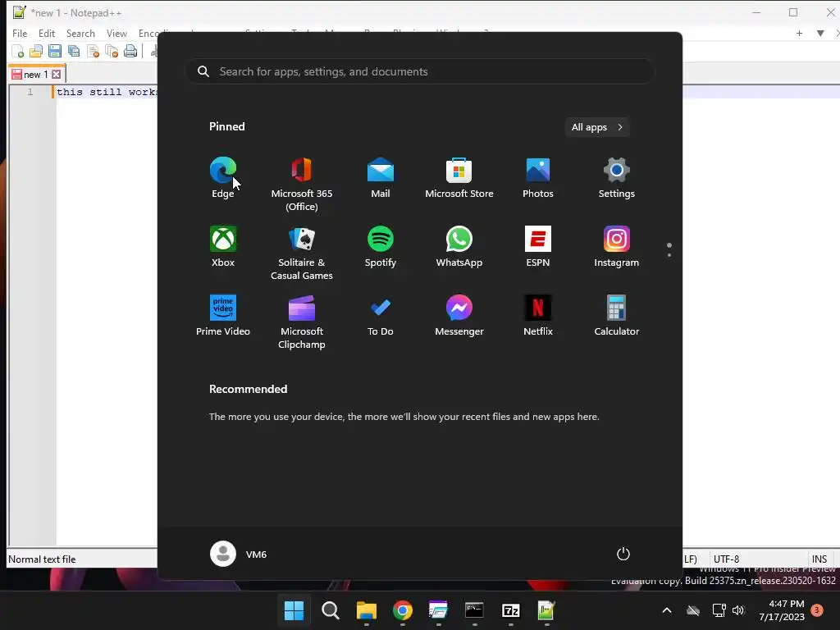Open the VM6 user account menu
840x630 pixels.
239,554
